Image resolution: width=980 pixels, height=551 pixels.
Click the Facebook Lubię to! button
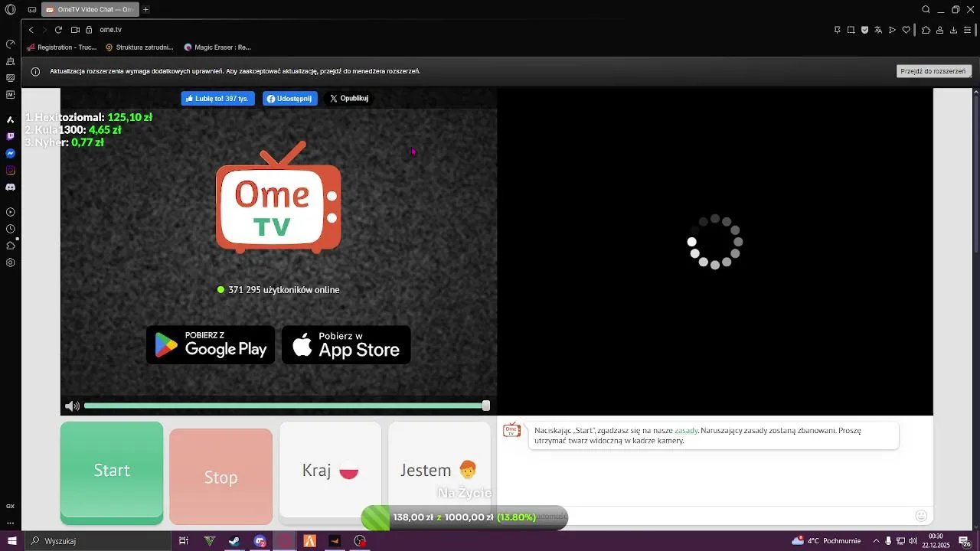[217, 99]
